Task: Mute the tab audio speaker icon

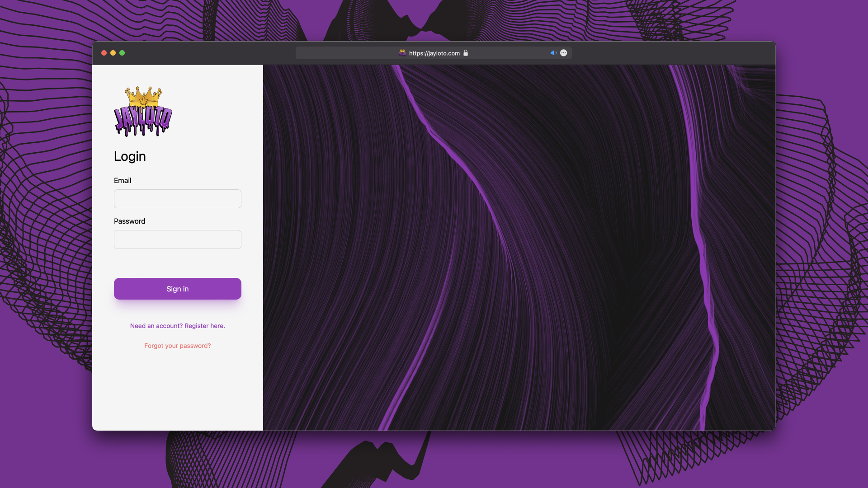Action: point(553,53)
